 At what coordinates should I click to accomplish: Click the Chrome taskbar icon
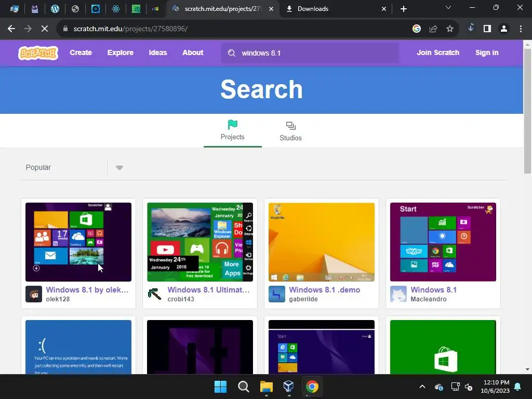pyautogui.click(x=312, y=387)
